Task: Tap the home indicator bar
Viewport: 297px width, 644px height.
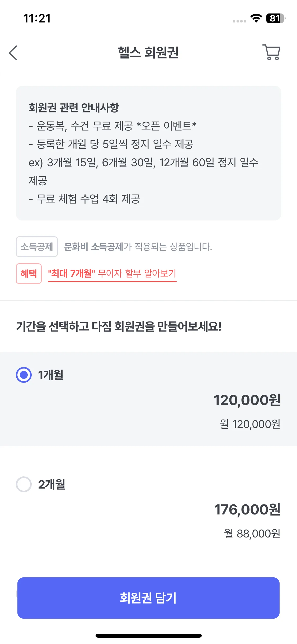Action: point(148,636)
